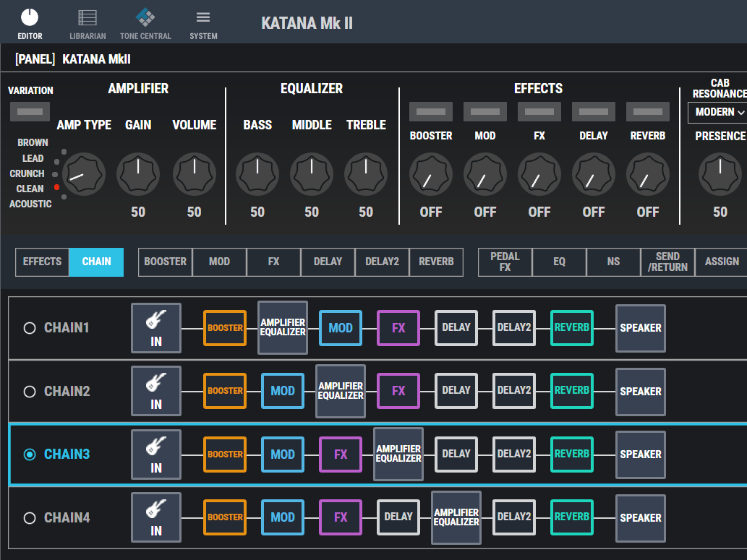The image size is (747, 560).
Task: Toggle the MOD effect on/off switch
Action: (485, 111)
